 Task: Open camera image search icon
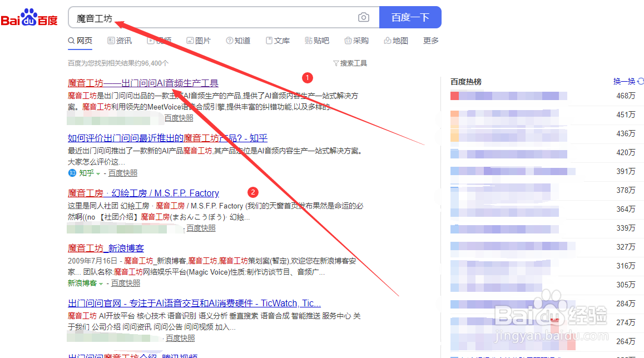tap(364, 17)
